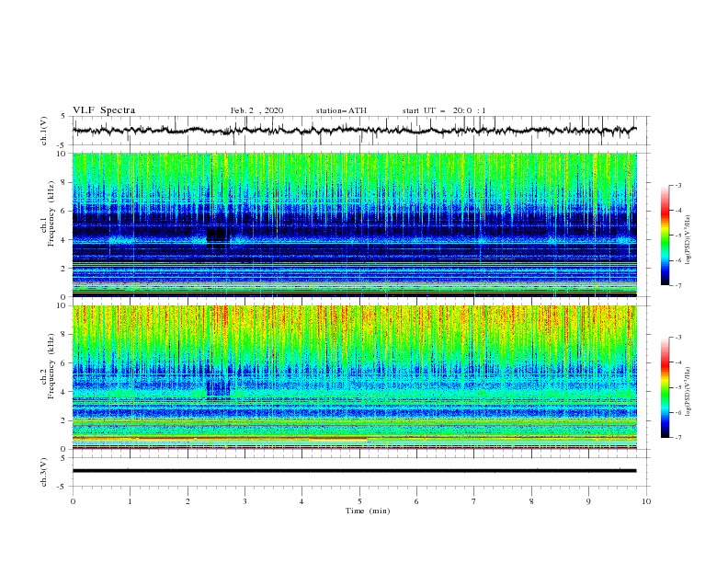Click the ch.1 voltage waveform trace
Image resolution: width=728 pixels, height=563 pixels.
(354, 131)
